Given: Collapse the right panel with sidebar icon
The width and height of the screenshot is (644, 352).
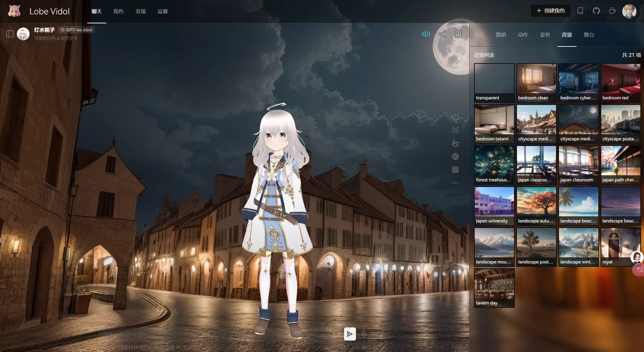Looking at the screenshot, I should pos(458,34).
